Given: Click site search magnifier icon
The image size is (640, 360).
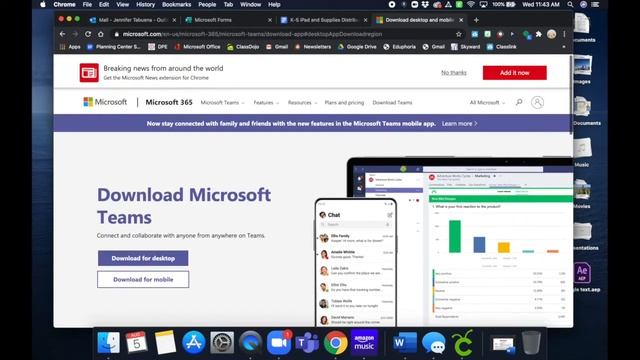Looking at the screenshot, I should pyautogui.click(x=519, y=102).
